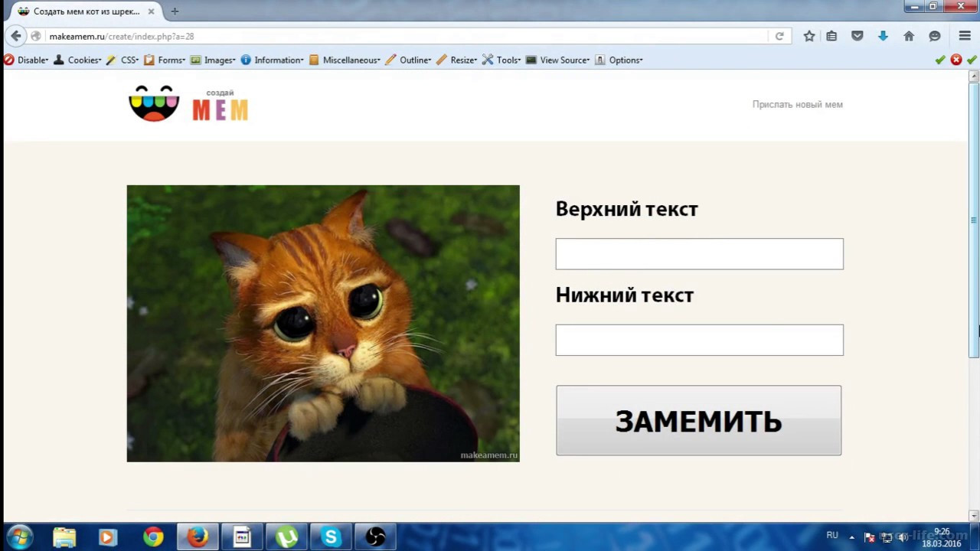Show hidden system tray icons arrow
This screenshot has width=980, height=551.
coord(852,537)
